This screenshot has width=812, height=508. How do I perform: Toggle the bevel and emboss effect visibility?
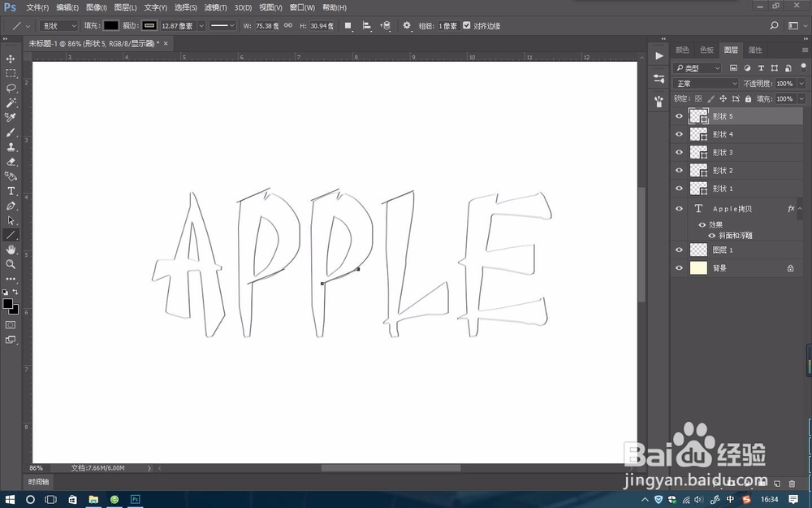711,236
